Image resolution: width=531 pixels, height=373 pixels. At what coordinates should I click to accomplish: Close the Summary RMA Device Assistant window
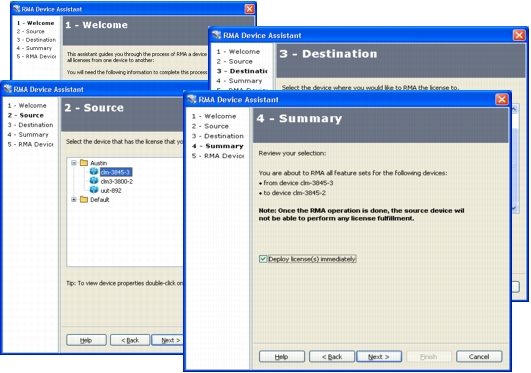coord(502,99)
